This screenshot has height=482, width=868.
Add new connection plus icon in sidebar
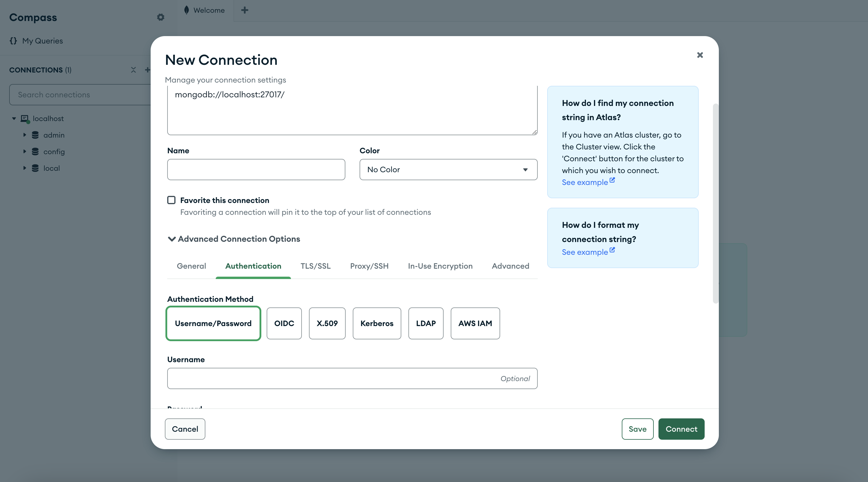point(147,70)
